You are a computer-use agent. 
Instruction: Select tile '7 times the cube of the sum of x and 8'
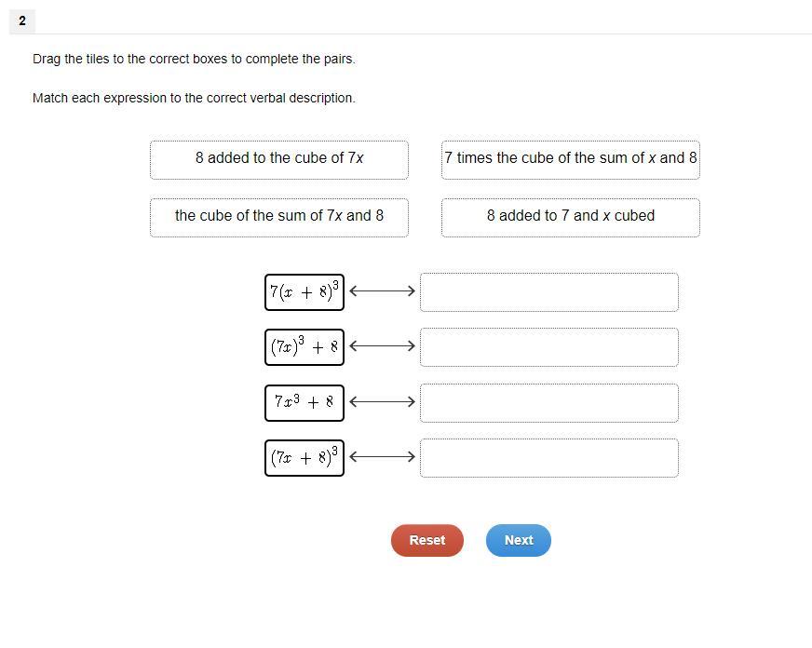click(570, 160)
